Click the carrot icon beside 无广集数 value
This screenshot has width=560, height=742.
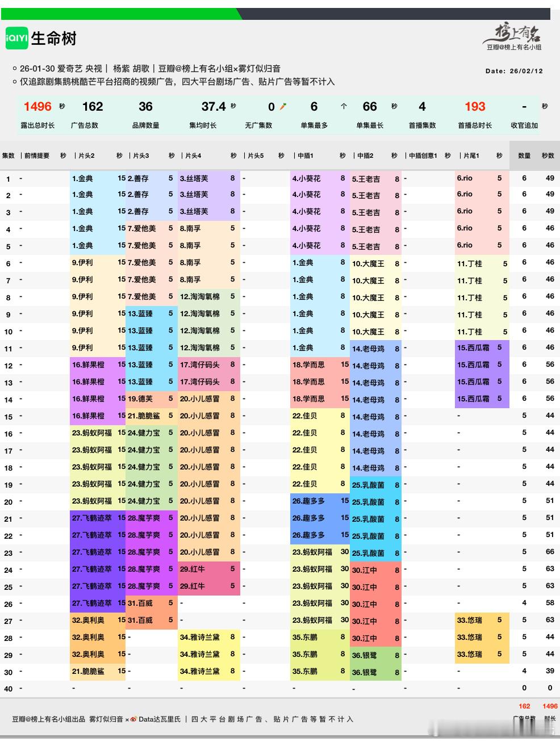(x=283, y=106)
